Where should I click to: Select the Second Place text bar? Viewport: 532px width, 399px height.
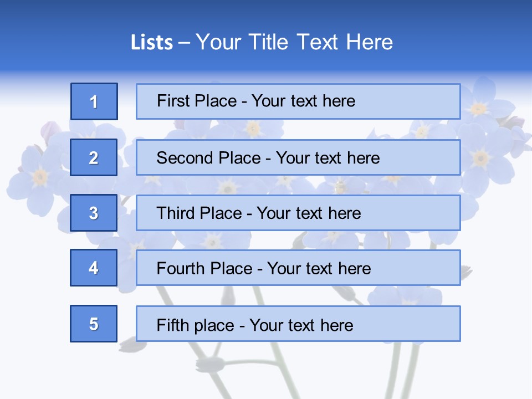(298, 157)
